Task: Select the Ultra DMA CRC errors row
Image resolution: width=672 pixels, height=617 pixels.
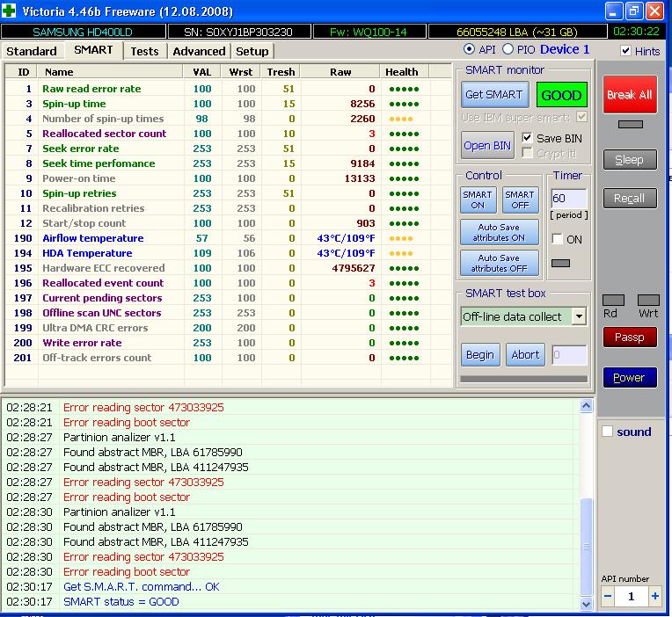Action: tap(228, 328)
